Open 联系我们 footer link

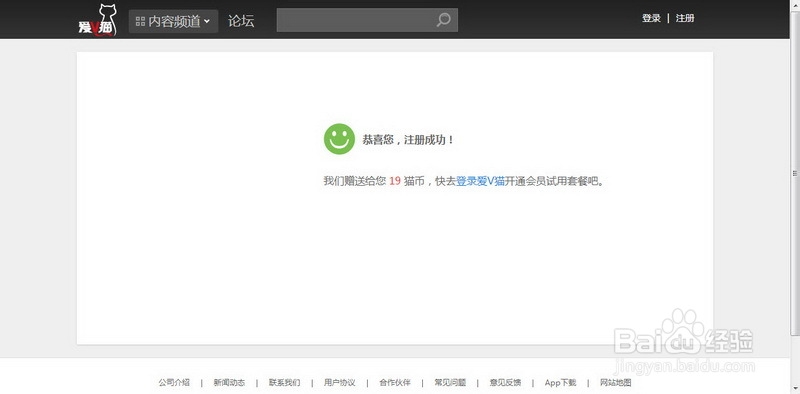[284, 382]
